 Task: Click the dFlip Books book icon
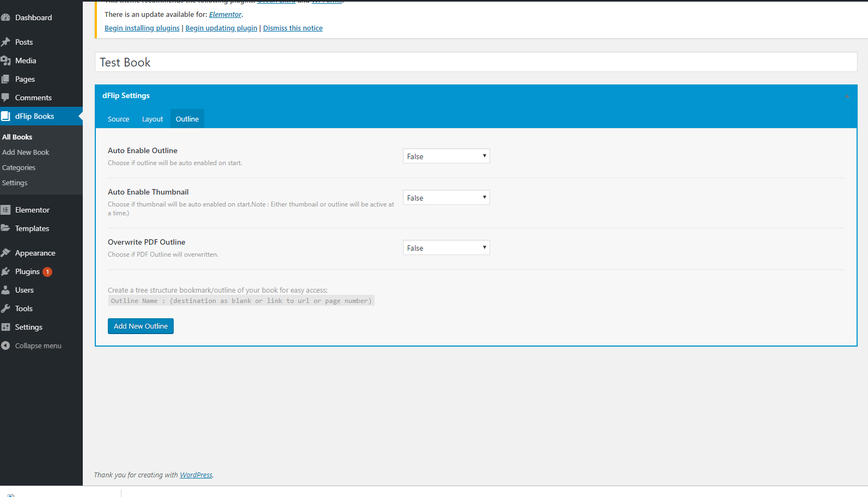pyautogui.click(x=5, y=116)
